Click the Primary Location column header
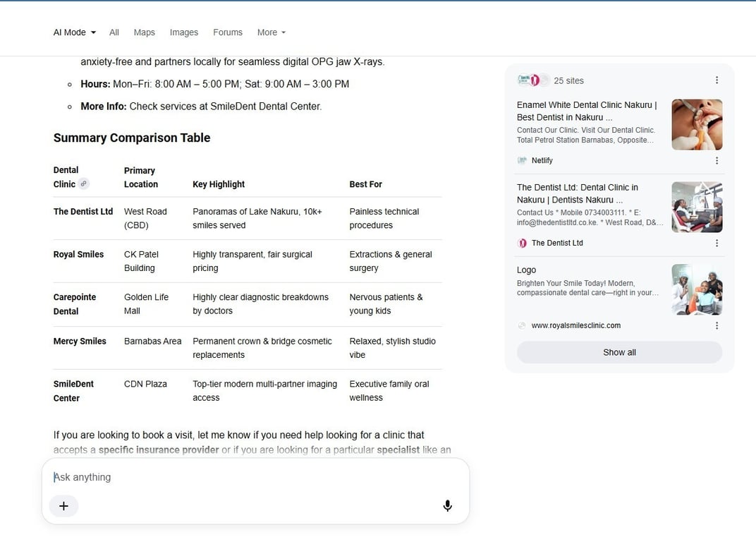The height and width of the screenshot is (542, 756). pyautogui.click(x=141, y=177)
